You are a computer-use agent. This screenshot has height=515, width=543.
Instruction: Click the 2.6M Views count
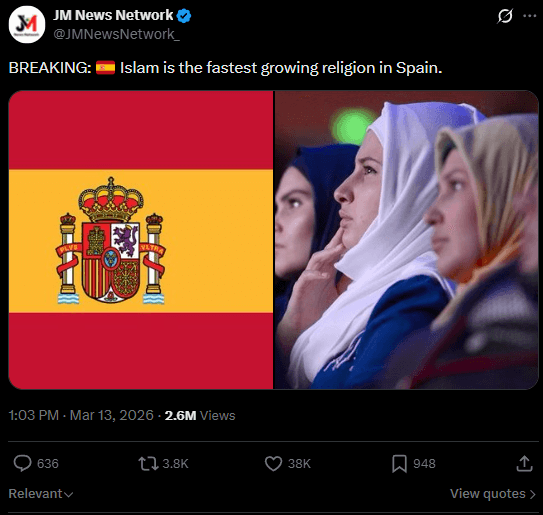(x=200, y=415)
